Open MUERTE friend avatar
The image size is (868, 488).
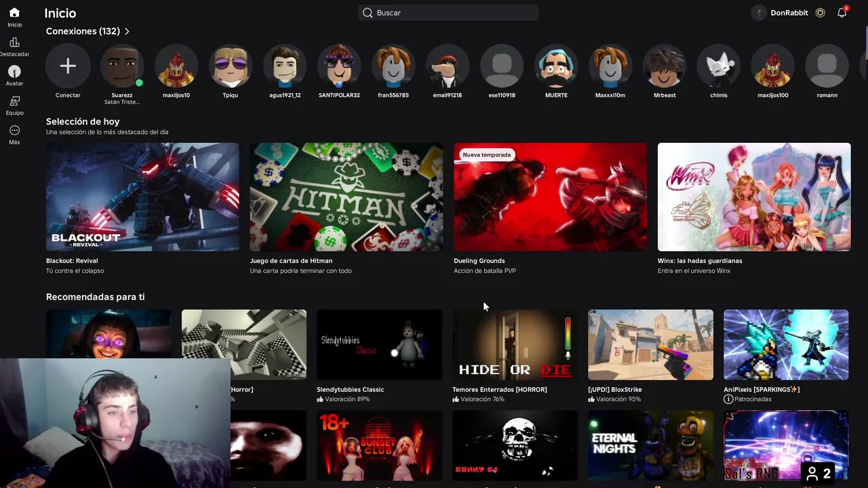(x=556, y=66)
